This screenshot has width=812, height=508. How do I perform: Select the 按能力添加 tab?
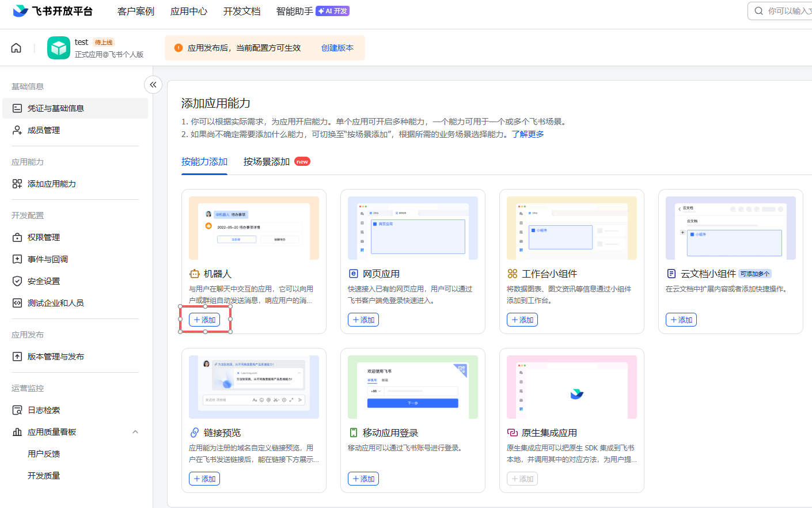[204, 162]
